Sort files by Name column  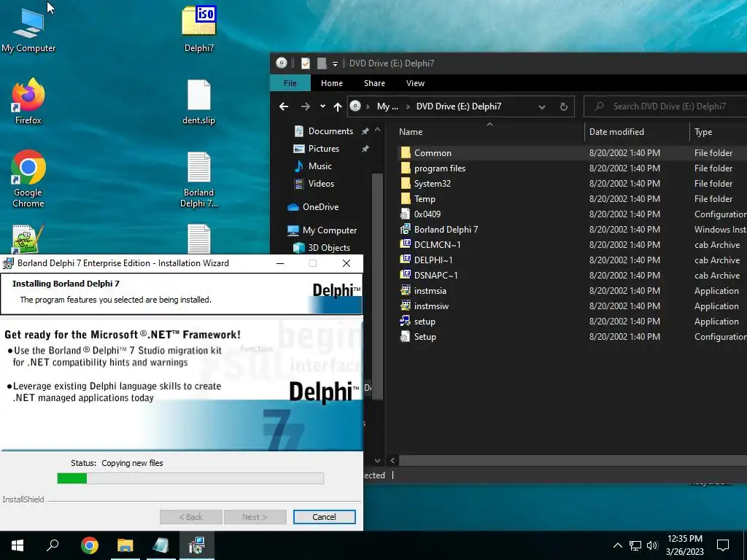pos(489,132)
